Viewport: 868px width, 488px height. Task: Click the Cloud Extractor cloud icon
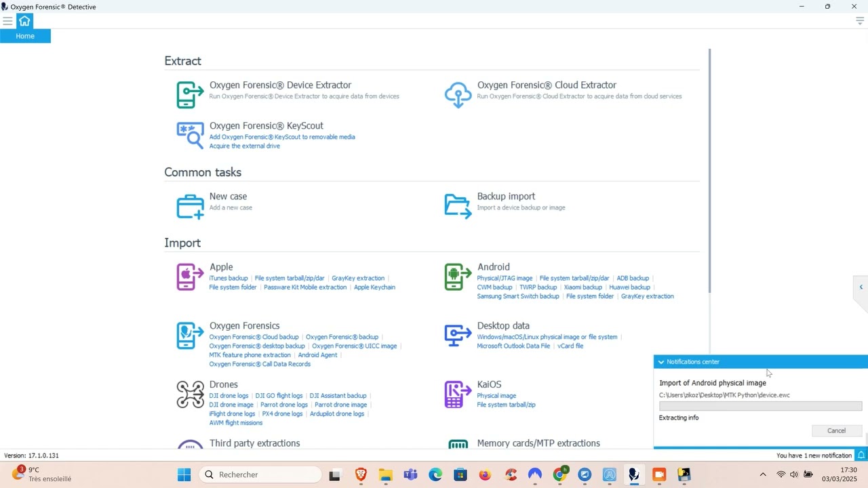point(458,95)
